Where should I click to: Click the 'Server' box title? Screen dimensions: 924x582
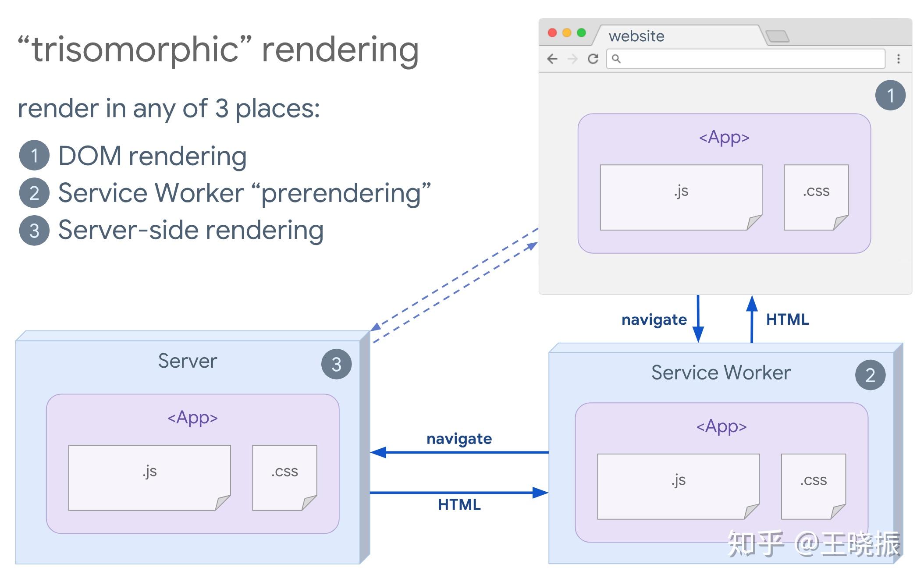coord(188,361)
